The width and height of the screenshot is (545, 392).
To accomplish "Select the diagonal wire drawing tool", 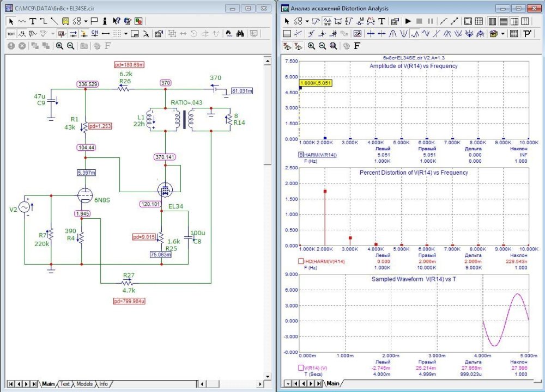I will pyautogui.click(x=54, y=21).
